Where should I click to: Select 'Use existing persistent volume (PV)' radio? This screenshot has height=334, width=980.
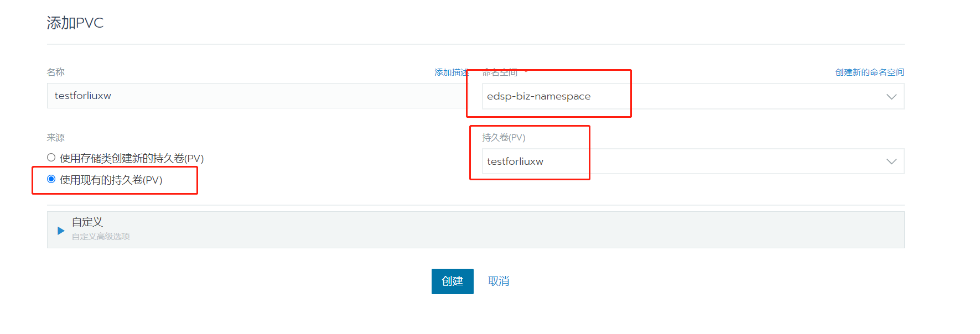tap(51, 179)
